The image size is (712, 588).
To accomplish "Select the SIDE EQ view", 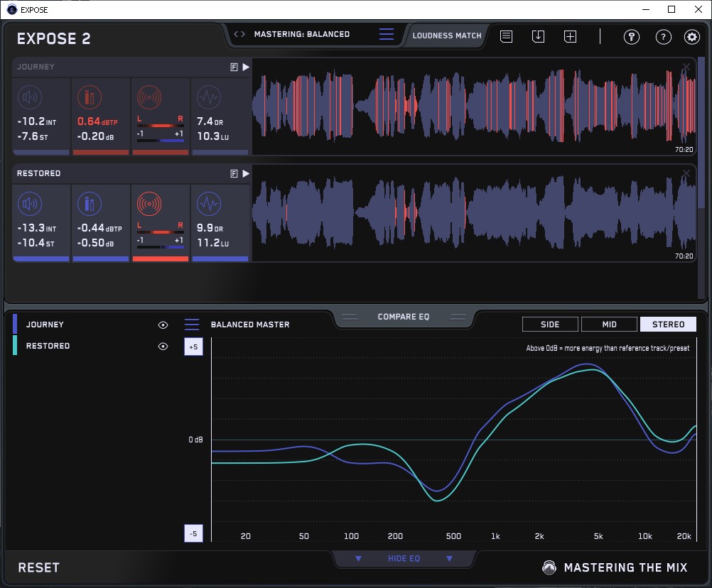I will pyautogui.click(x=550, y=325).
